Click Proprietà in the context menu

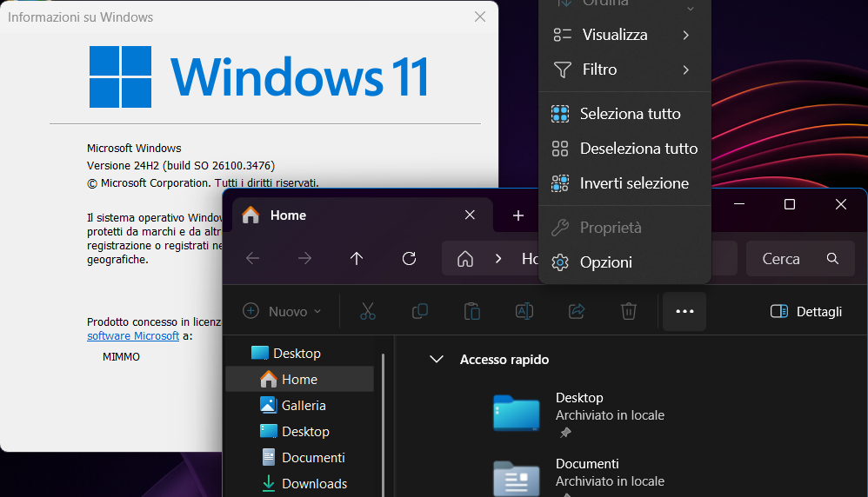[624, 228]
